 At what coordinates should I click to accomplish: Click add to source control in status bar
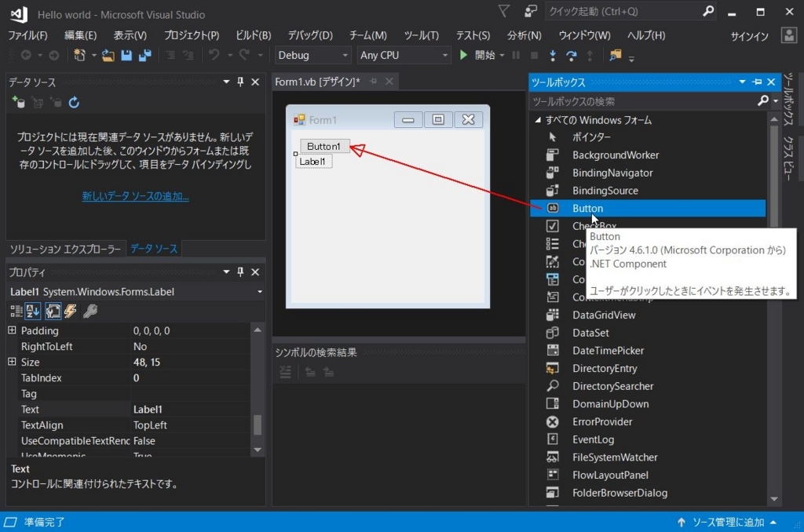[728, 523]
